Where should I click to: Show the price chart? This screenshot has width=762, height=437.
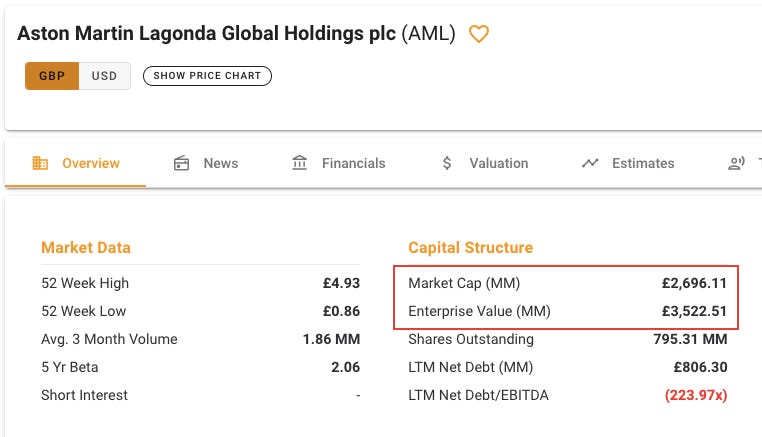pyautogui.click(x=207, y=76)
